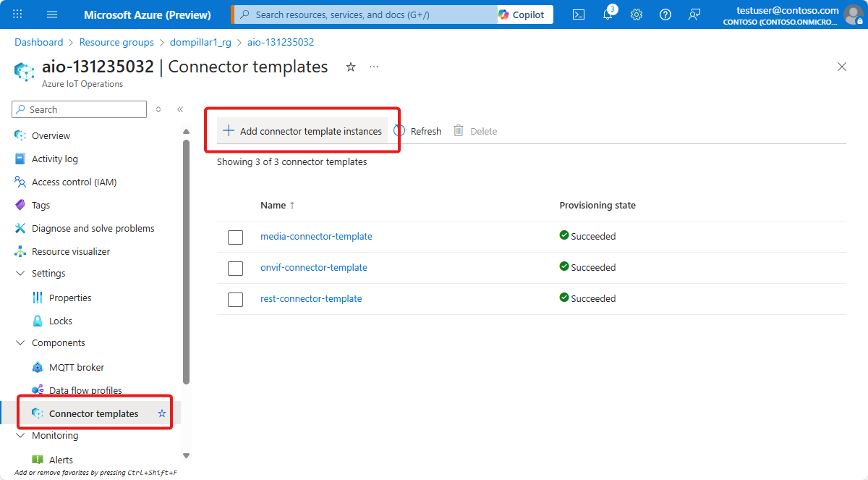Image resolution: width=868 pixels, height=480 pixels.
Task: Open Diagnose and solve problems
Action: tap(94, 228)
